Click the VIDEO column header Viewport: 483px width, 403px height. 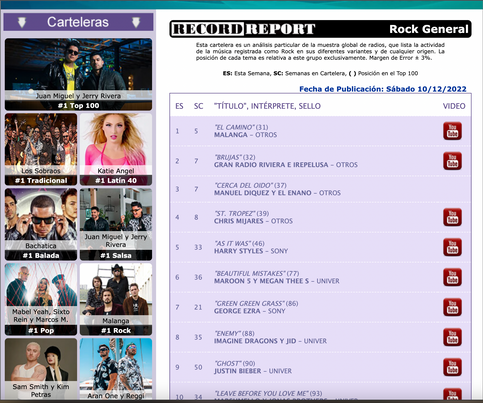point(454,106)
